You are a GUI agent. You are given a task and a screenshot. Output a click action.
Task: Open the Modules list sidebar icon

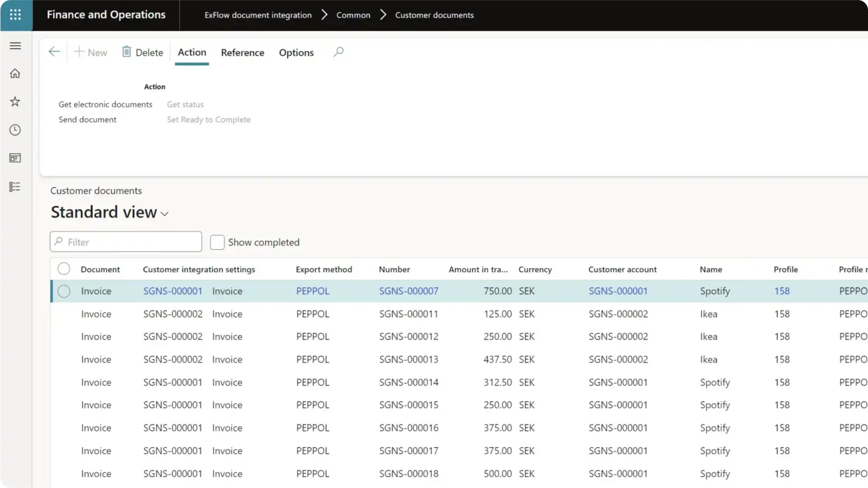pos(15,186)
